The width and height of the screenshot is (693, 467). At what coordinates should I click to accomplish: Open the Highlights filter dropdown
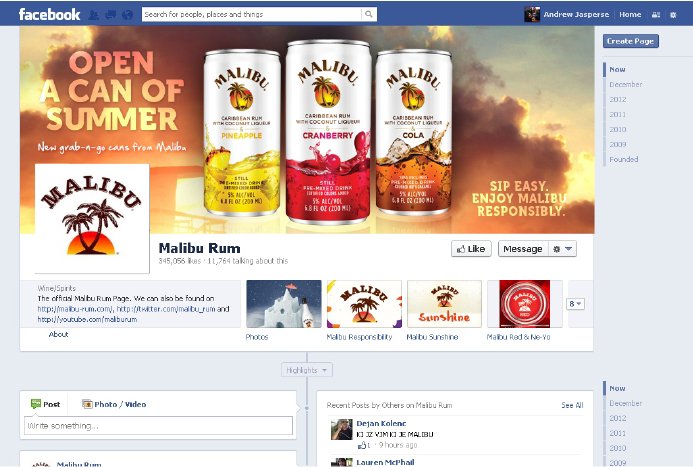tap(307, 370)
